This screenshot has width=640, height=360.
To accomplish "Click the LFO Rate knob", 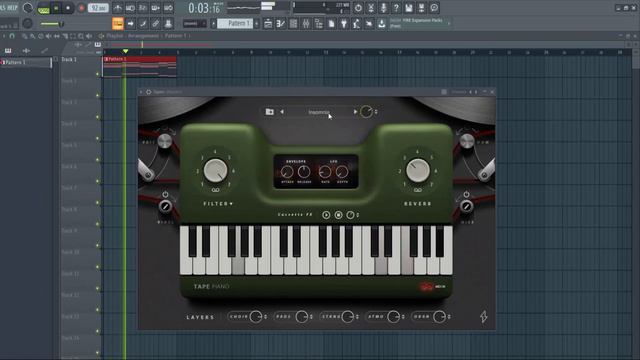I will point(325,172).
